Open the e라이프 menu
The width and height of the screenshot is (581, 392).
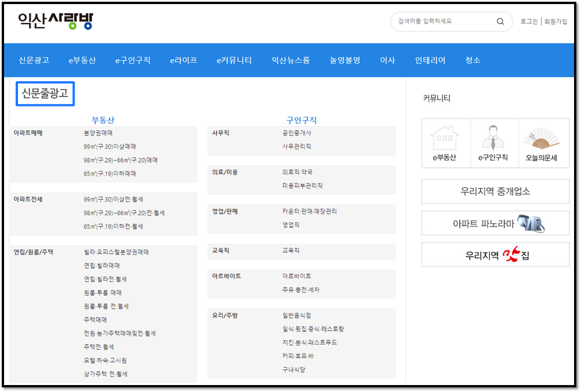[x=184, y=60]
